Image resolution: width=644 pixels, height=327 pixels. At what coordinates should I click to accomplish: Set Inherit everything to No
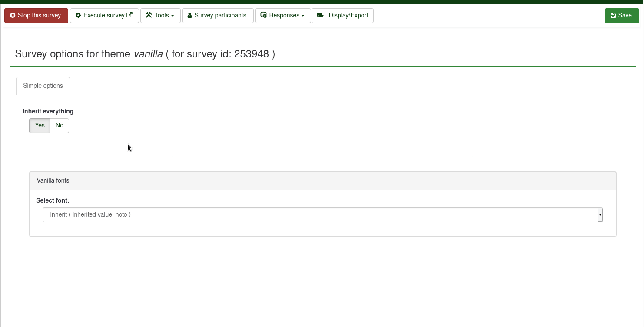(x=60, y=126)
